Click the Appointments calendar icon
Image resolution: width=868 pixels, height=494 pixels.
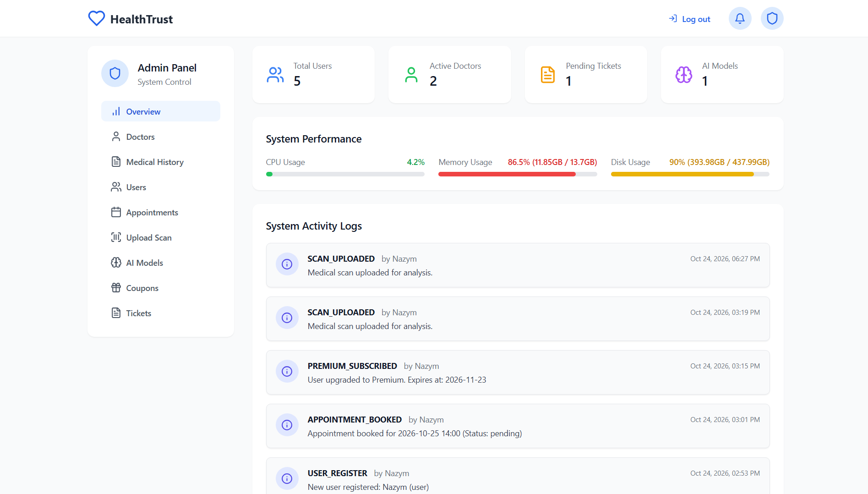pos(116,212)
